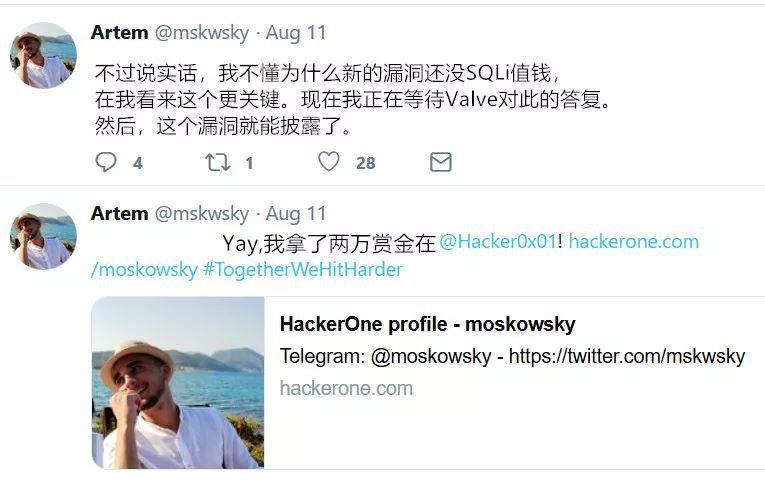Retweet the first Artem tweet
This screenshot has height=491, width=765.
click(217, 162)
